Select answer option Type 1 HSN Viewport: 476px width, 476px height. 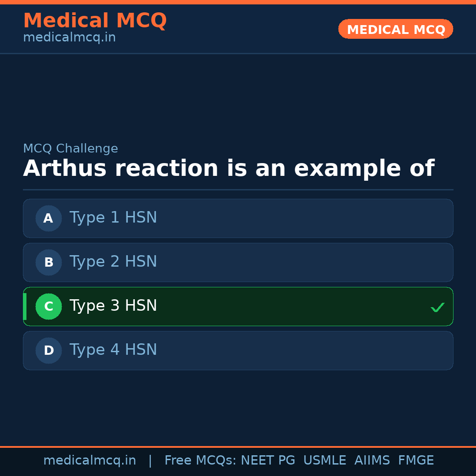click(238, 218)
